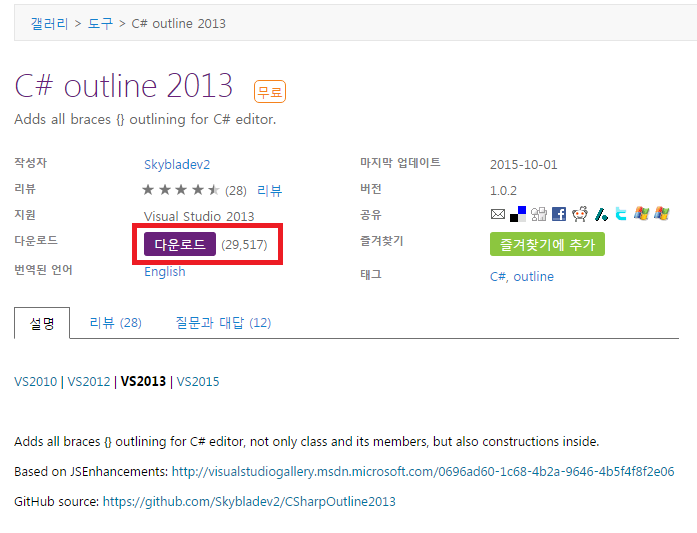697x533 pixels.
Task: Share this page via the email envelope icon
Action: click(x=498, y=214)
